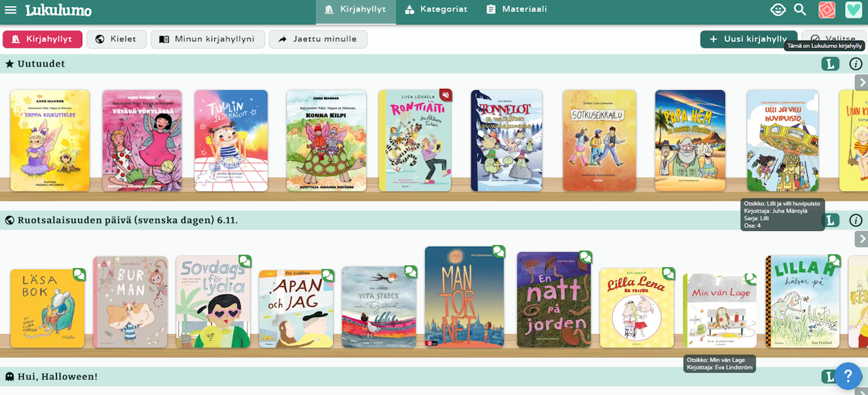This screenshot has width=868, height=395.
Task: Click Lukulumo L badge on Uutuudet shelf
Action: tap(830, 64)
